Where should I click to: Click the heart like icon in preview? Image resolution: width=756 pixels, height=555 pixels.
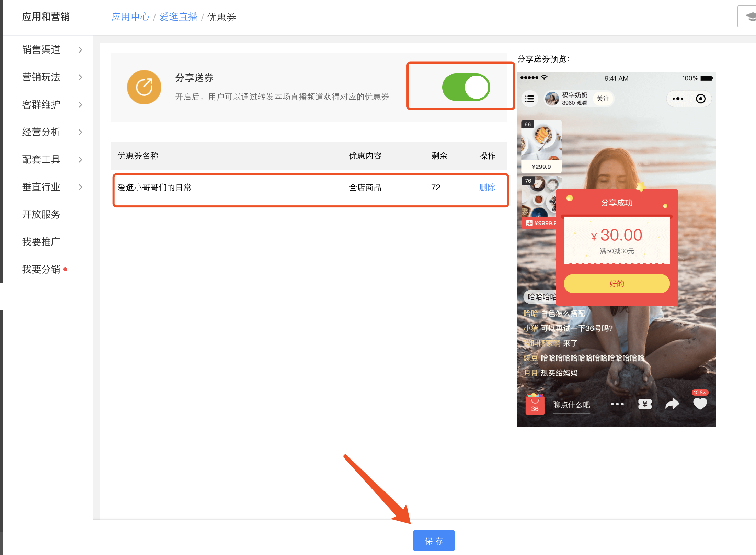click(x=700, y=404)
